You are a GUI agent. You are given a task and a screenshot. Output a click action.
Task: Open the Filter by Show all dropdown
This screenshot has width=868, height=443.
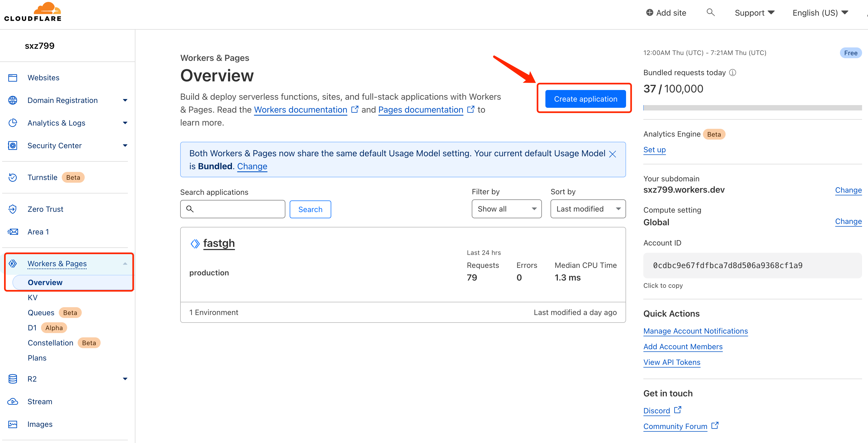(507, 209)
